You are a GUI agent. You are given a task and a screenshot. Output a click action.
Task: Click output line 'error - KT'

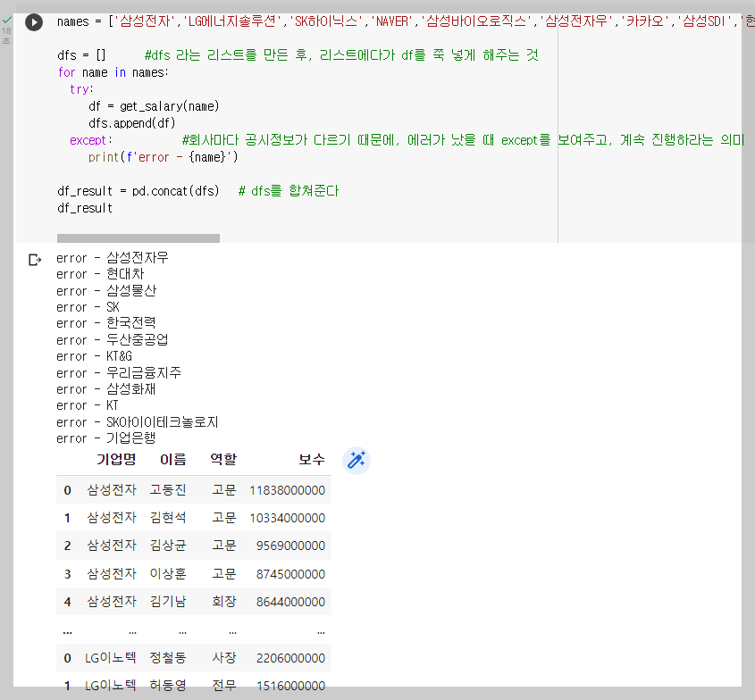coord(88,405)
